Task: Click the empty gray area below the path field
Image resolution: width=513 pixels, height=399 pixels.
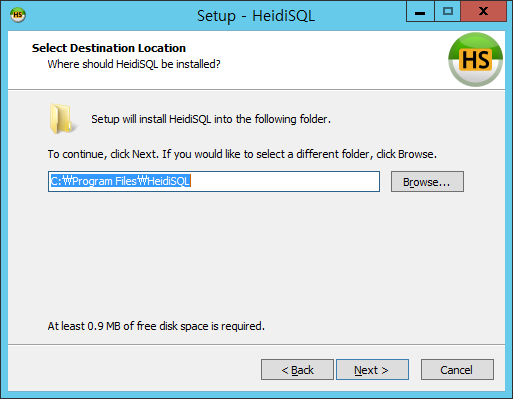Action: point(256,253)
